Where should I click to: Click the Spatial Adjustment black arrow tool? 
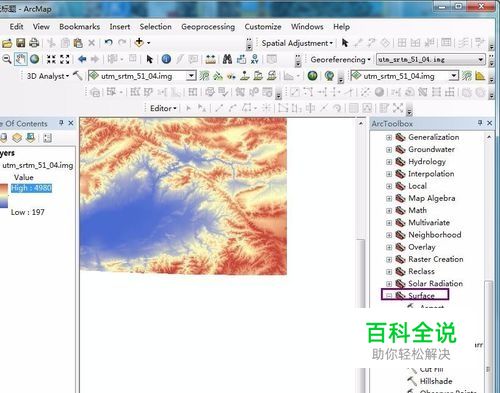tap(345, 43)
